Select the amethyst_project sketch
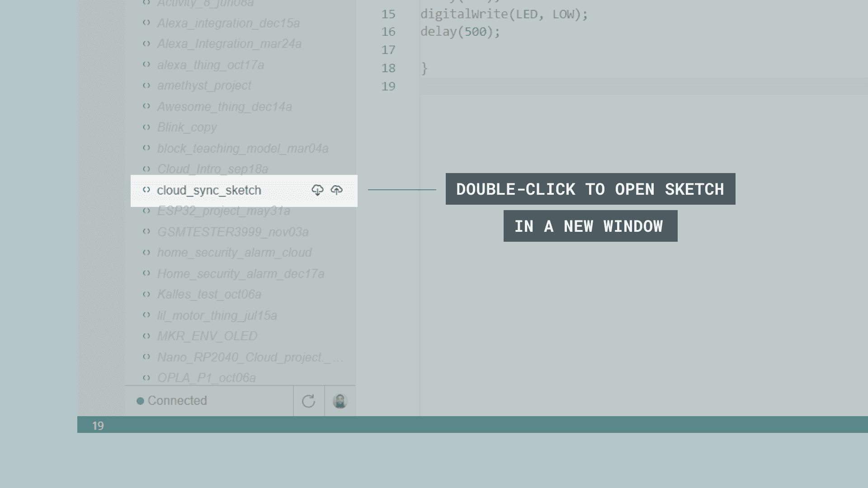The height and width of the screenshot is (488, 868). 204,85
